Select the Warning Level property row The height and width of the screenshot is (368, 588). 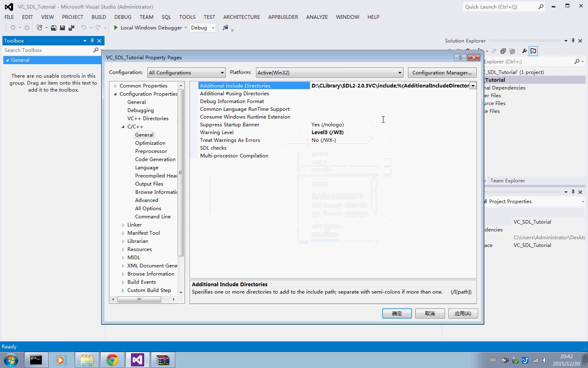pos(337,132)
